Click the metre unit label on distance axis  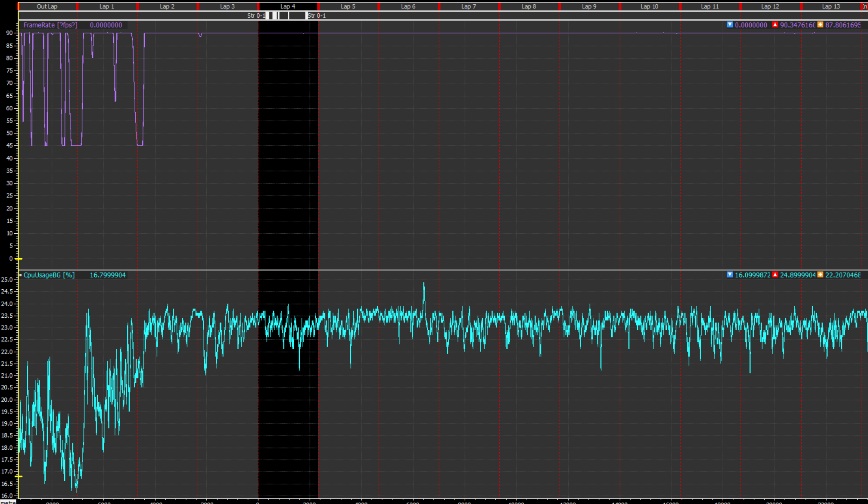pos(8,502)
